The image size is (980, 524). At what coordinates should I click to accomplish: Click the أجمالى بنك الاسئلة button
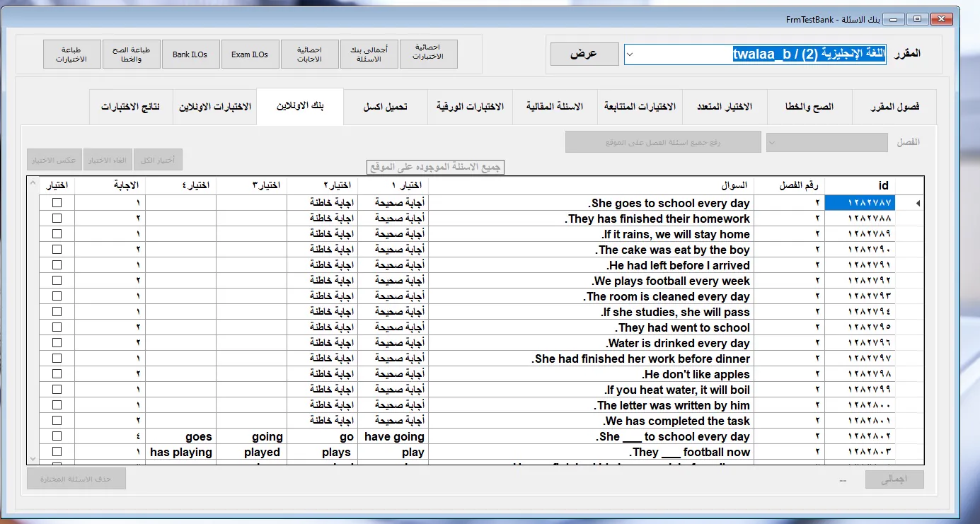click(x=369, y=54)
